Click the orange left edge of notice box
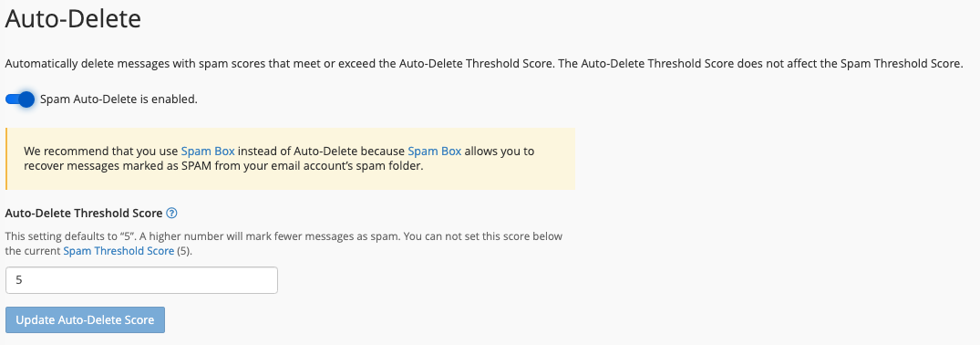The width and height of the screenshot is (980, 345). coord(6,159)
